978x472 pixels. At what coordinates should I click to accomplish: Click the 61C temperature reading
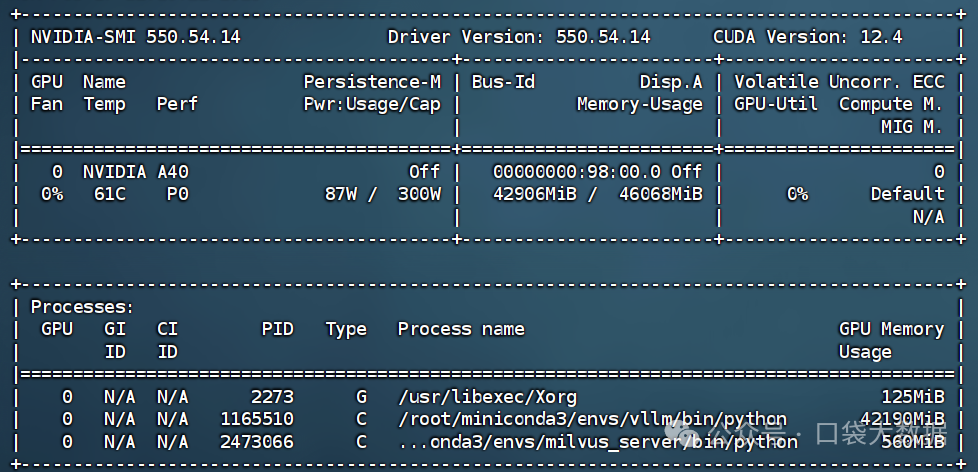[x=109, y=194]
